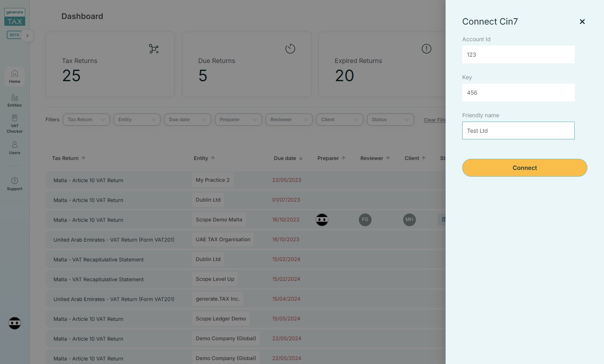
Task: Click the Friendly name input field
Action: point(518,131)
